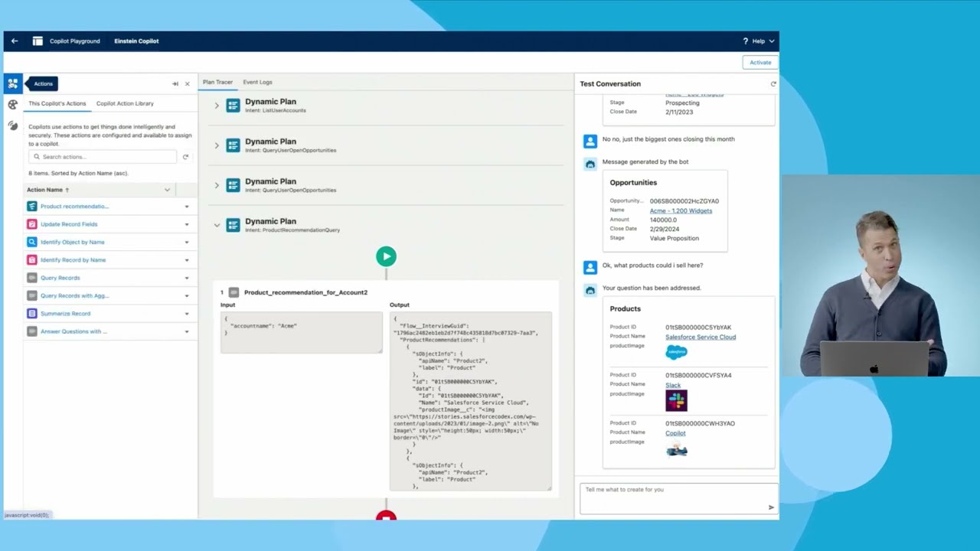This screenshot has width=980, height=551.
Task: Open dropdown for Query Records with Agg row
Action: pyautogui.click(x=187, y=295)
